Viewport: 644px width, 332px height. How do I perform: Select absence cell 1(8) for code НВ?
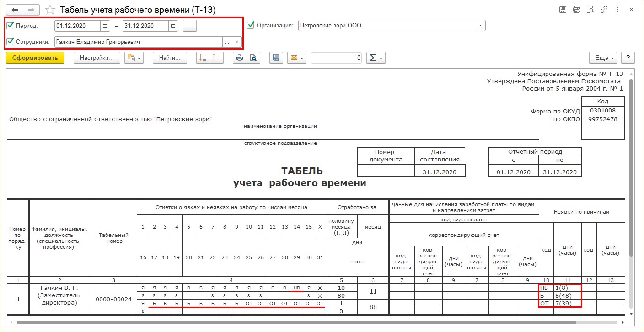pyautogui.click(x=567, y=288)
